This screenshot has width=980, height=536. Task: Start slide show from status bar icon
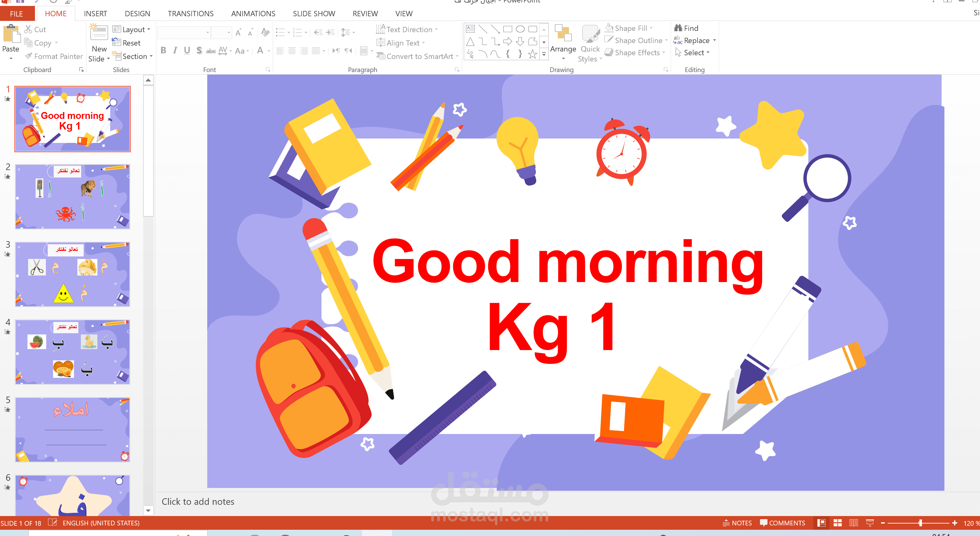[x=870, y=523]
